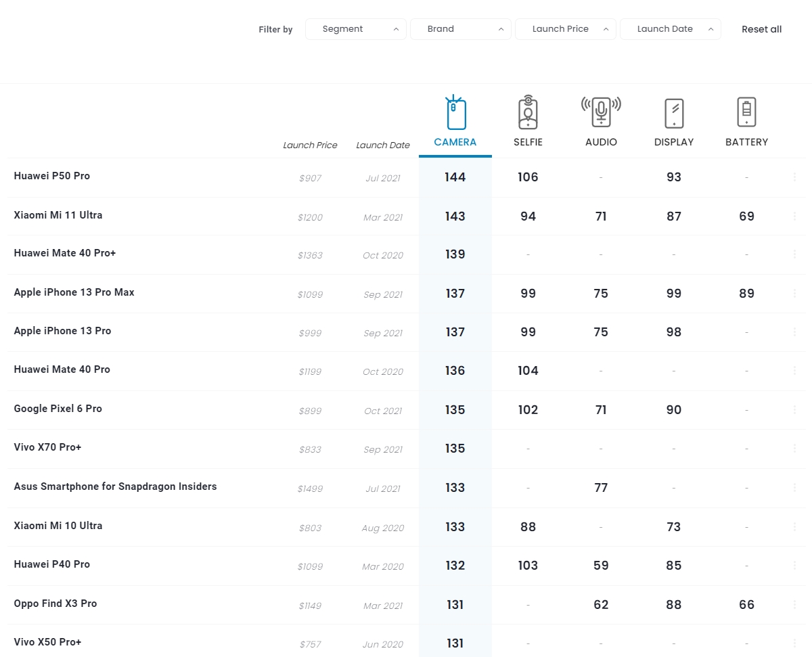
Task: Click the Display category icon
Action: click(x=674, y=113)
